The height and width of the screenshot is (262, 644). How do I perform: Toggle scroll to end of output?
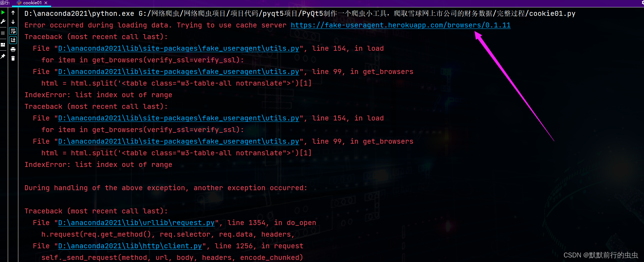[13, 40]
